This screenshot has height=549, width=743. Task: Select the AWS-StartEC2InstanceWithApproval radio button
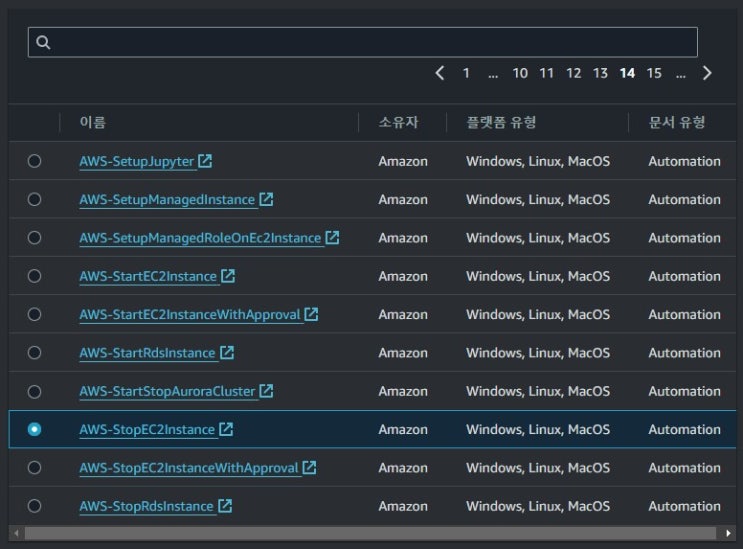[x=35, y=314]
